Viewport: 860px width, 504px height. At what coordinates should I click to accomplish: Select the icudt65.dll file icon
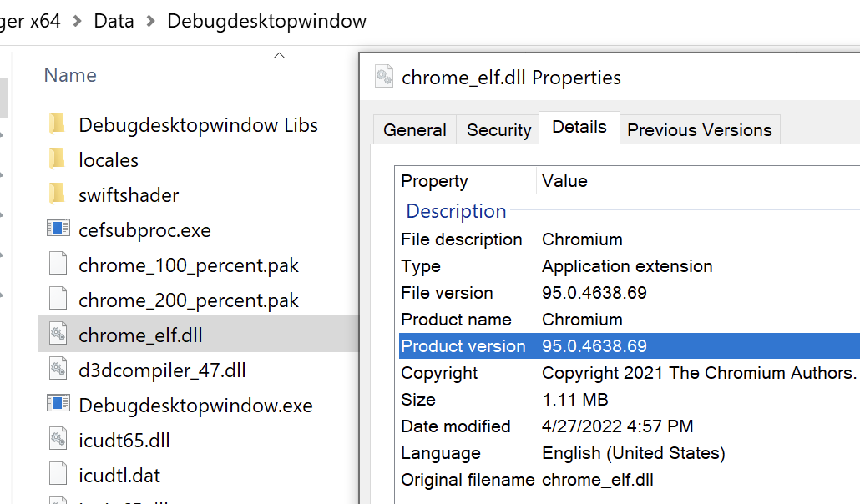58,439
